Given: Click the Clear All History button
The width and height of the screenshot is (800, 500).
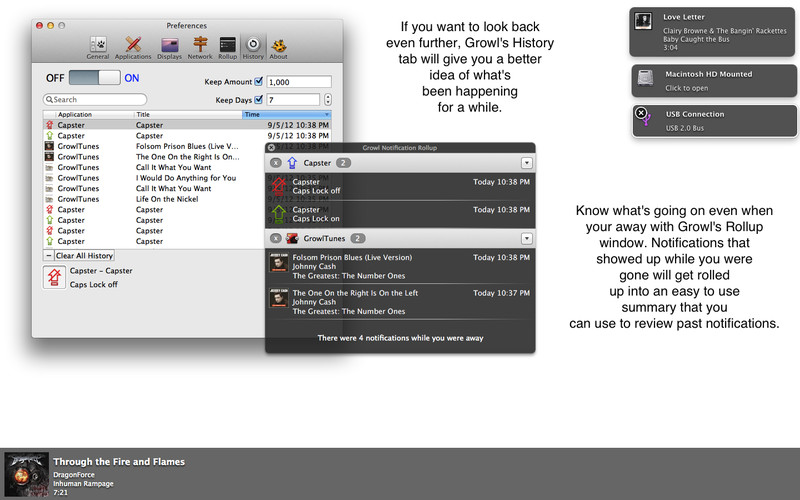Looking at the screenshot, I should point(85,256).
